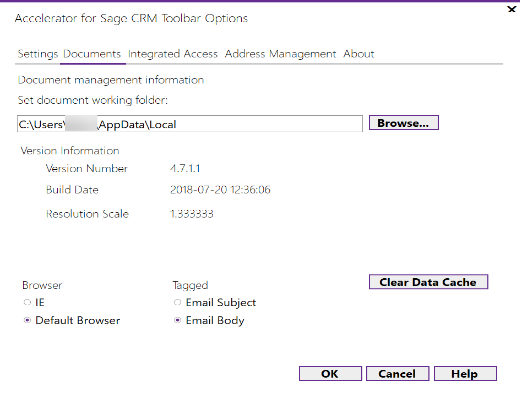Open Help for toolbar options
The height and width of the screenshot is (394, 520).
click(465, 373)
